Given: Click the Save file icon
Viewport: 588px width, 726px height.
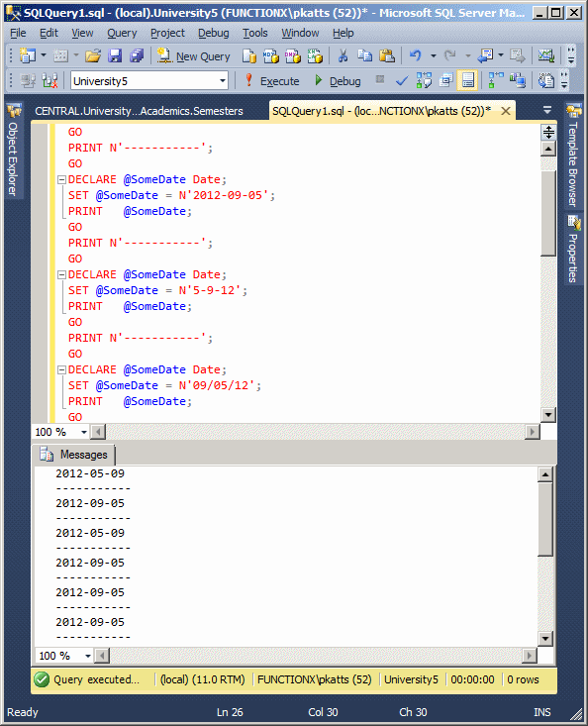Looking at the screenshot, I should click(114, 56).
